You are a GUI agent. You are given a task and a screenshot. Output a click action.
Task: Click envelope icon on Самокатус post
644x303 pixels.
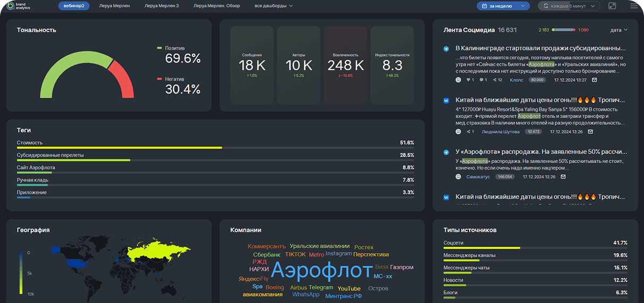(563, 176)
